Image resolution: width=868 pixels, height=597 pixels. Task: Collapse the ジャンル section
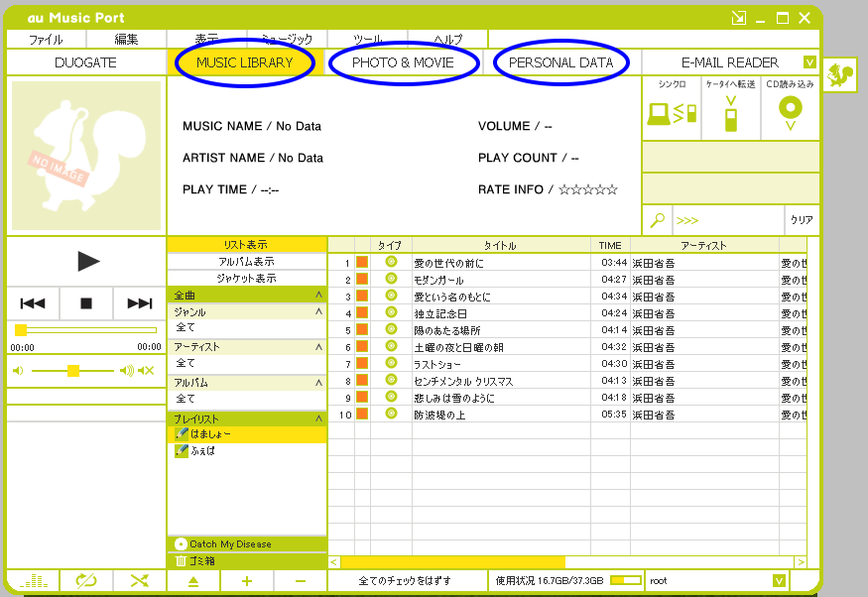318,312
